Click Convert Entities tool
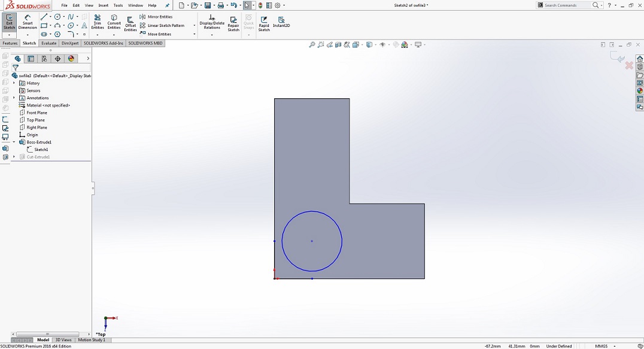The image size is (644, 349). point(114,22)
